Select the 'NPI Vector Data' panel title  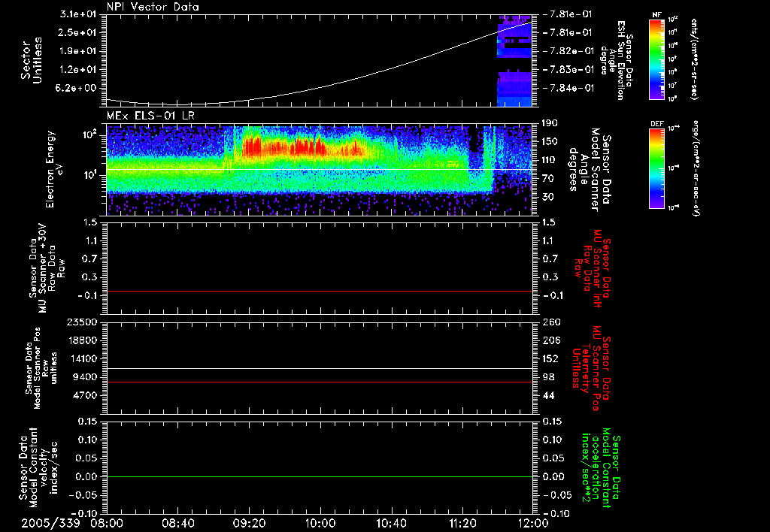(x=153, y=7)
